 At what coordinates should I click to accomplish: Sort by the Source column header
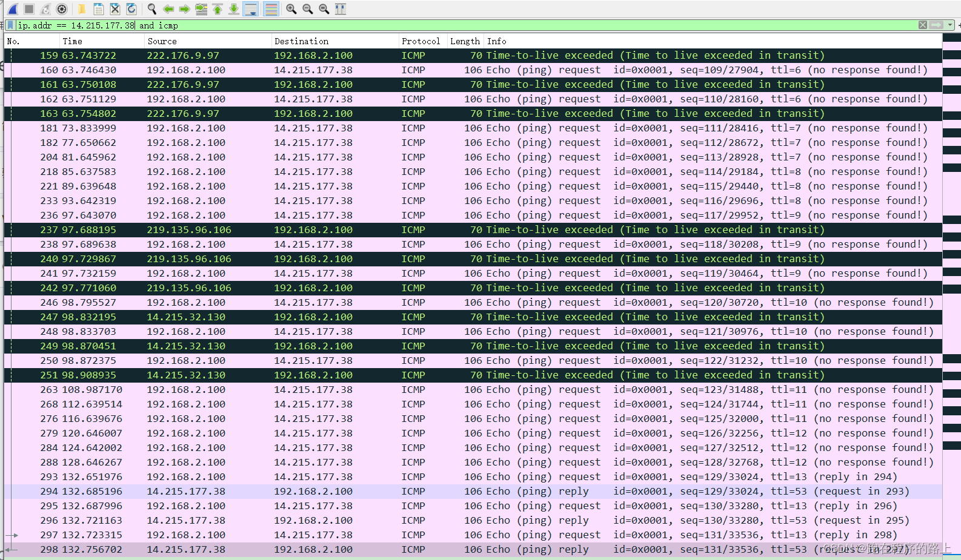208,41
